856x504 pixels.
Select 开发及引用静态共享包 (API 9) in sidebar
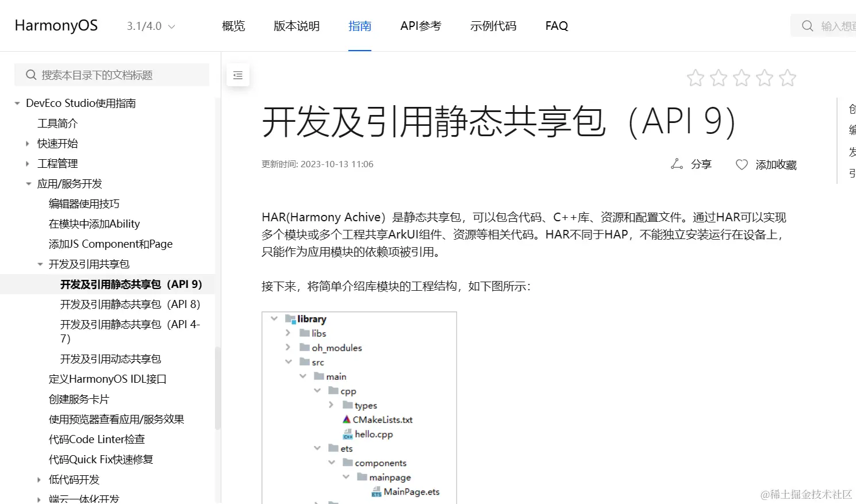(x=131, y=284)
